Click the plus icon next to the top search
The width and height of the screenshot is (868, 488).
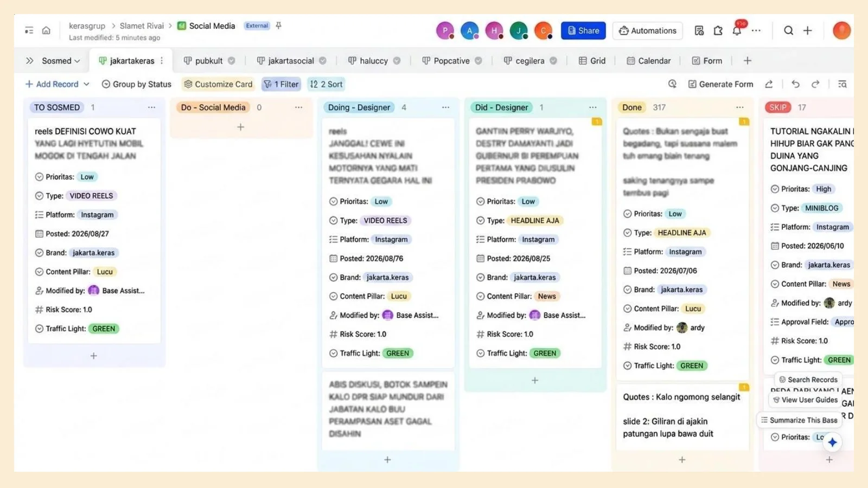(808, 30)
